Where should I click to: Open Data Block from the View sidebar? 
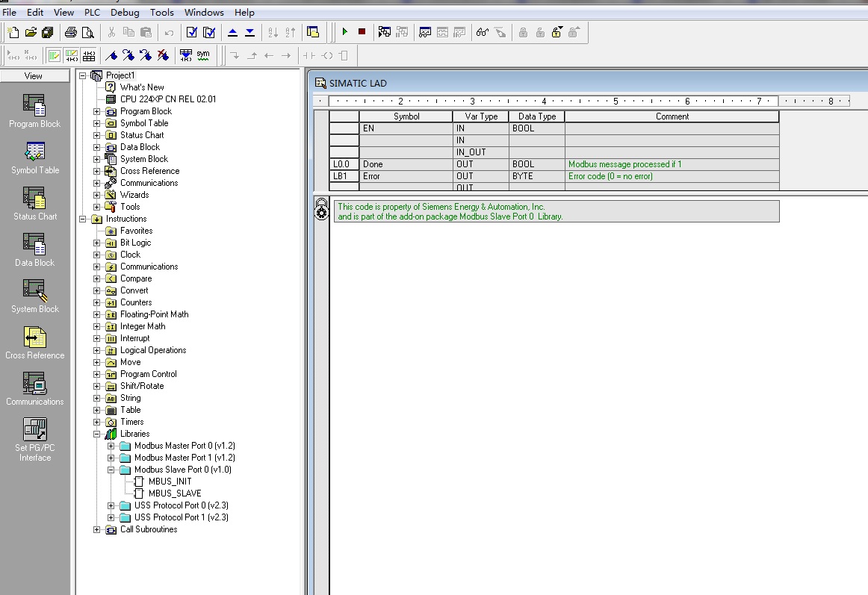pyautogui.click(x=34, y=250)
